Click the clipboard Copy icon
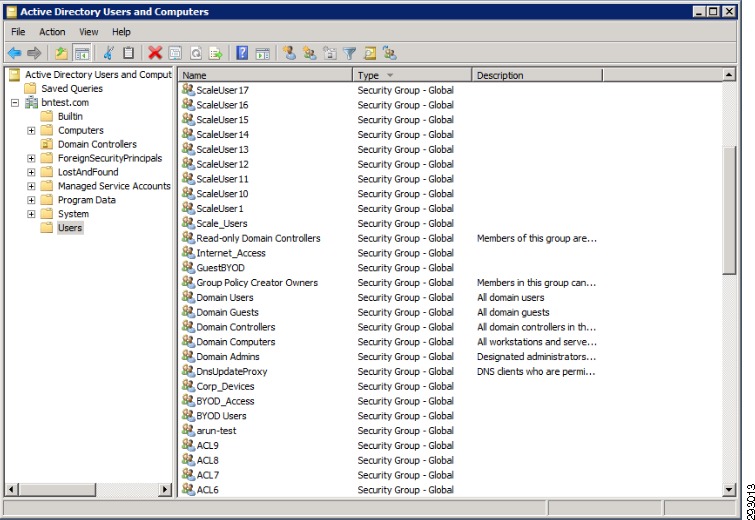 (x=128, y=53)
